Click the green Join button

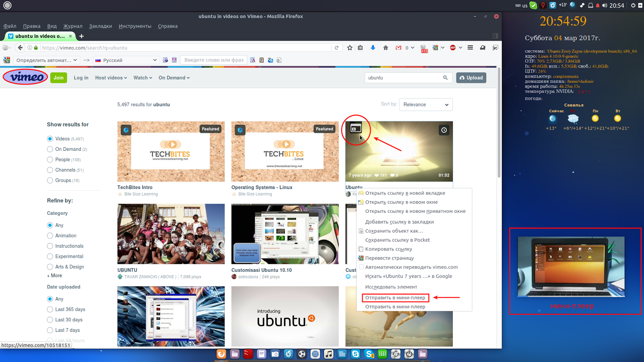[59, 78]
